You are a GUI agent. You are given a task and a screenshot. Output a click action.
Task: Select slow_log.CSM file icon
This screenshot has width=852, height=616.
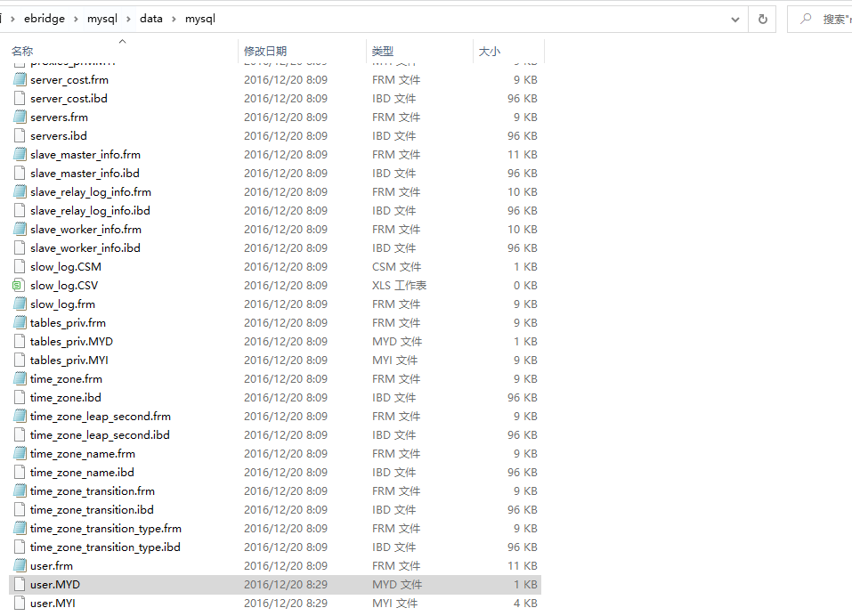[x=20, y=267]
